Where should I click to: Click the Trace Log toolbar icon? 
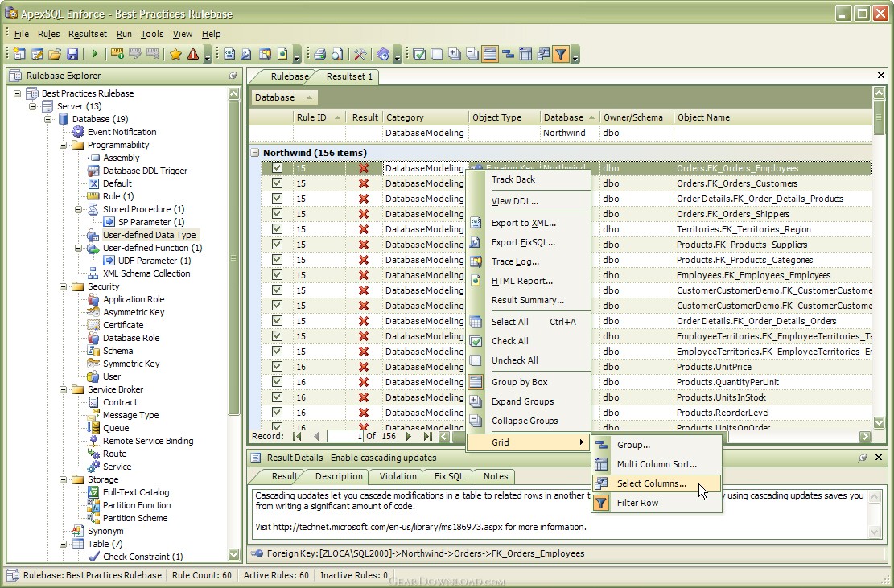point(265,54)
